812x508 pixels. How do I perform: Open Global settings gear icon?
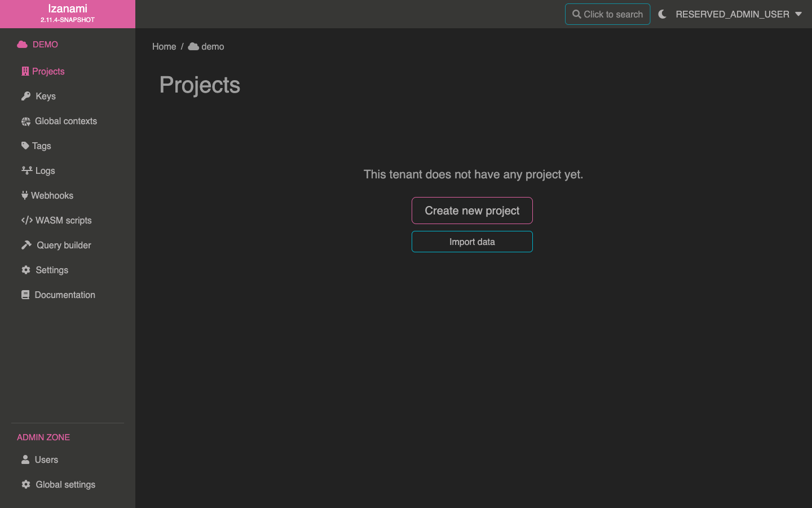pyautogui.click(x=26, y=484)
